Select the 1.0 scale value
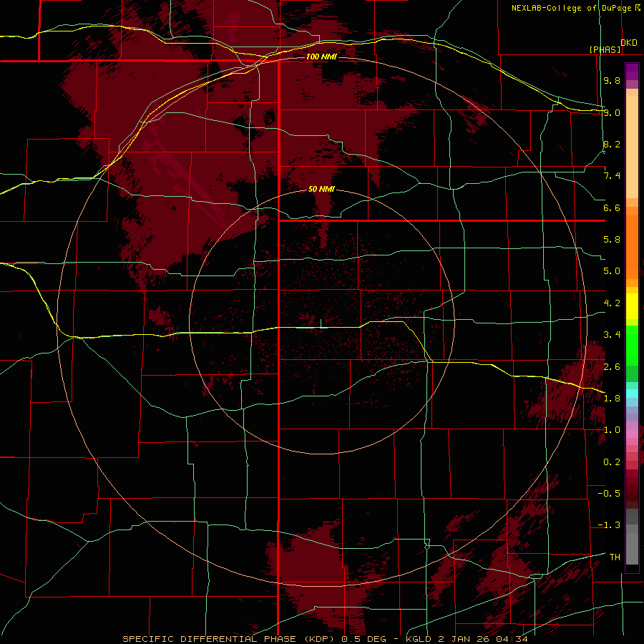The height and width of the screenshot is (644, 644). 612,430
